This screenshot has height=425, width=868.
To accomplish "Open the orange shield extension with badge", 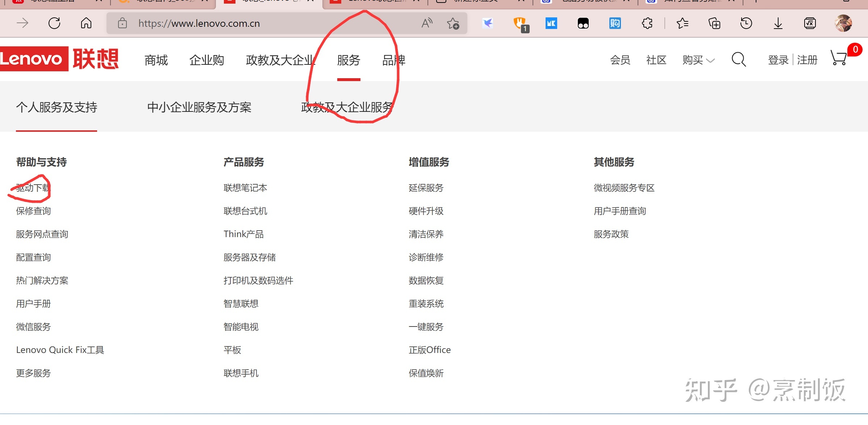I will pos(521,24).
